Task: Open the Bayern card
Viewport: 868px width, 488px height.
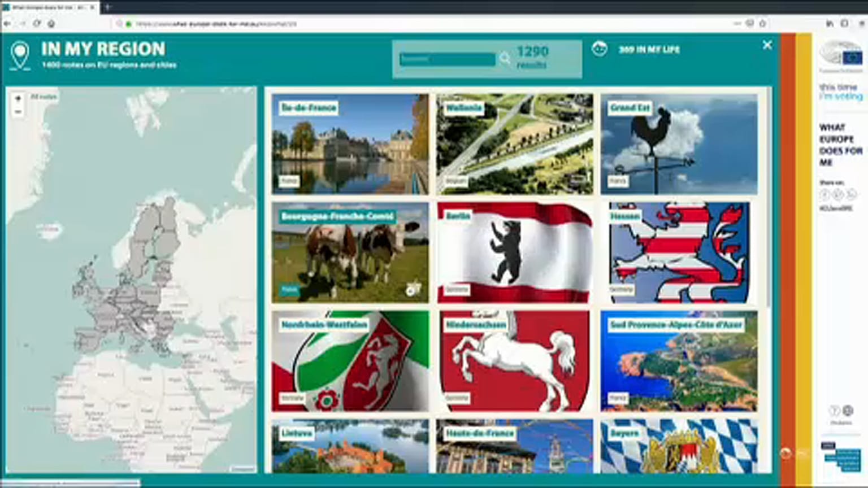Action: click(679, 446)
